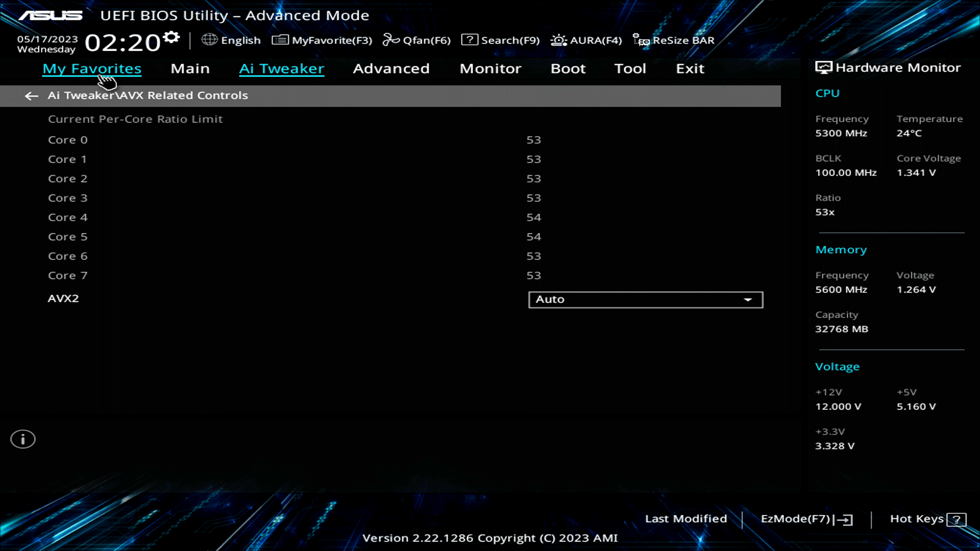Open AURA lighting settings

tap(558, 39)
